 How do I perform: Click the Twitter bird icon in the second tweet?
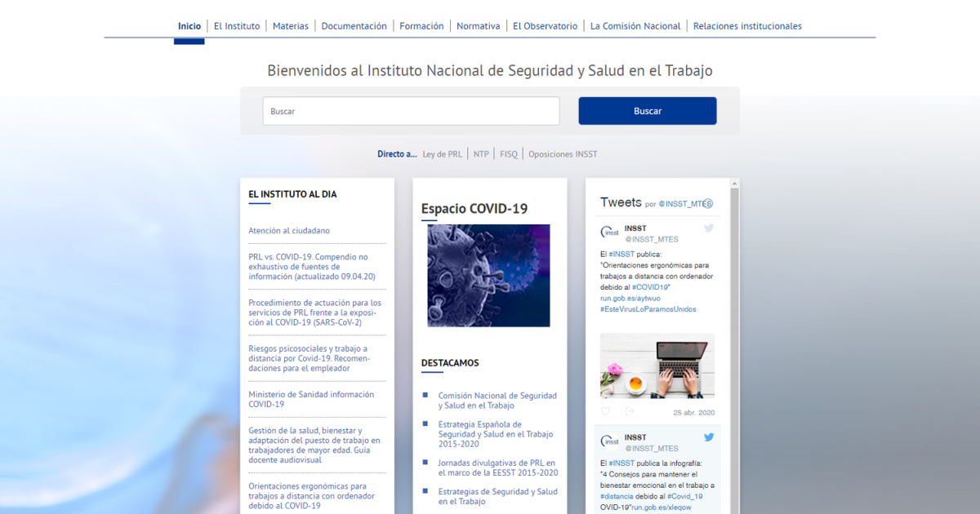(709, 437)
